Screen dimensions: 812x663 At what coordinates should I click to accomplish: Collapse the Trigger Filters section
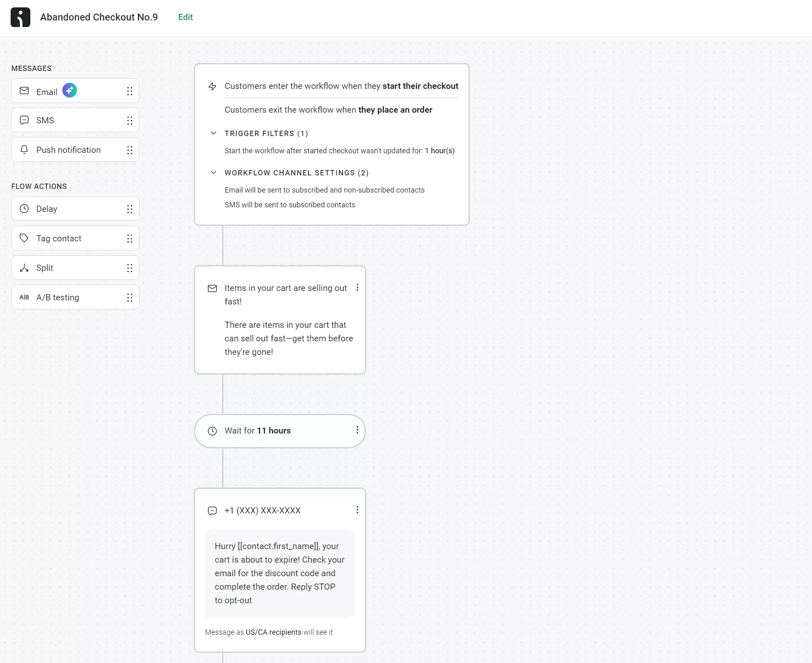pos(213,133)
